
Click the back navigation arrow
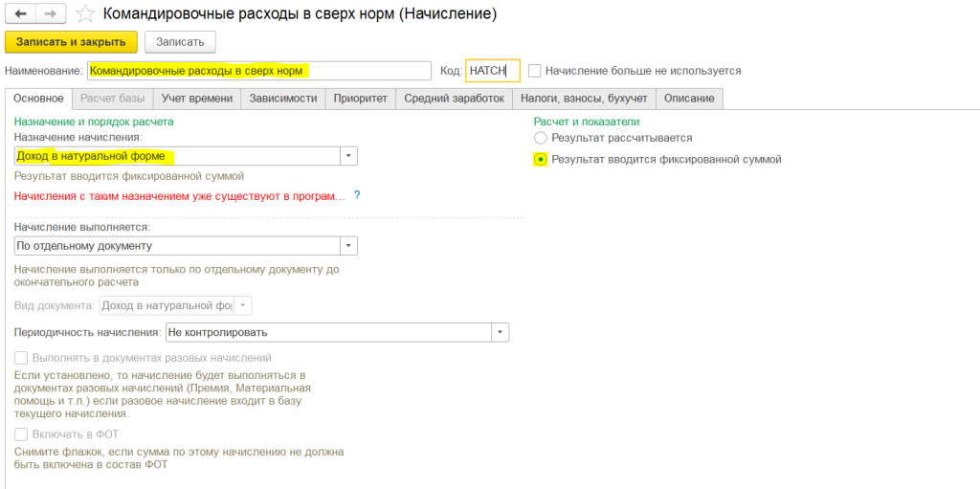(x=21, y=14)
